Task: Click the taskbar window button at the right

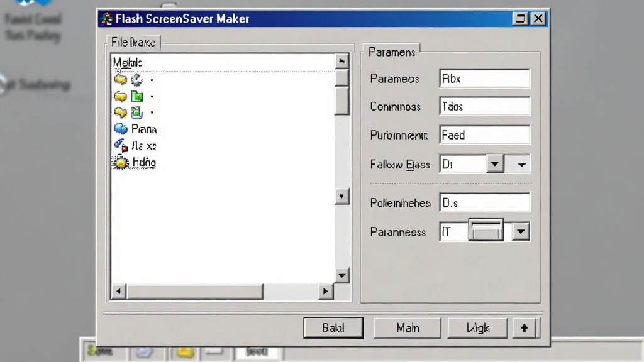Action: click(257, 352)
